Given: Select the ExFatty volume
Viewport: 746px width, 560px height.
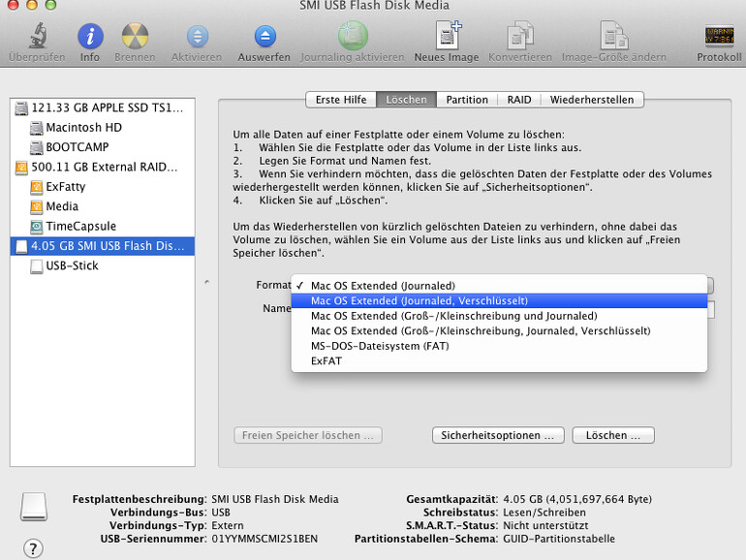Looking at the screenshot, I should (103, 187).
